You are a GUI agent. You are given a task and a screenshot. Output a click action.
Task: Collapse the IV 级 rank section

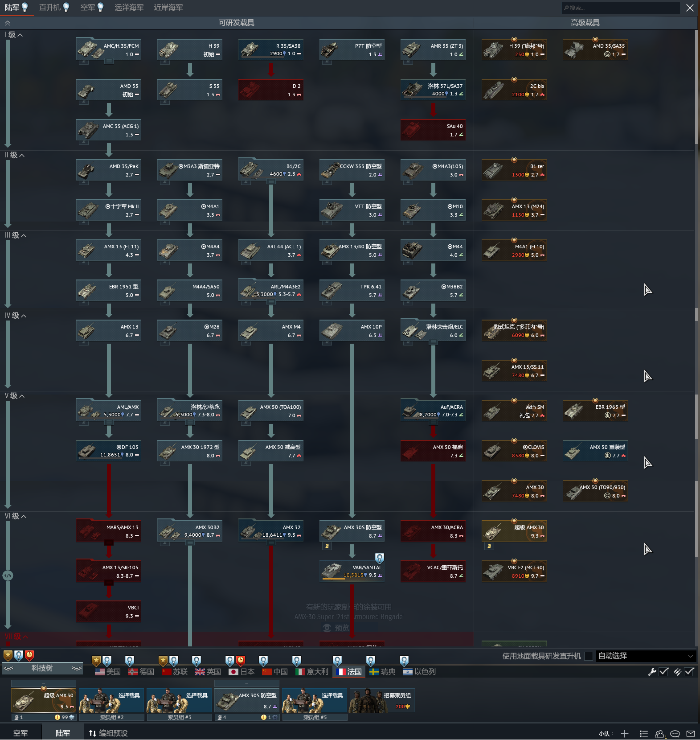point(16,316)
